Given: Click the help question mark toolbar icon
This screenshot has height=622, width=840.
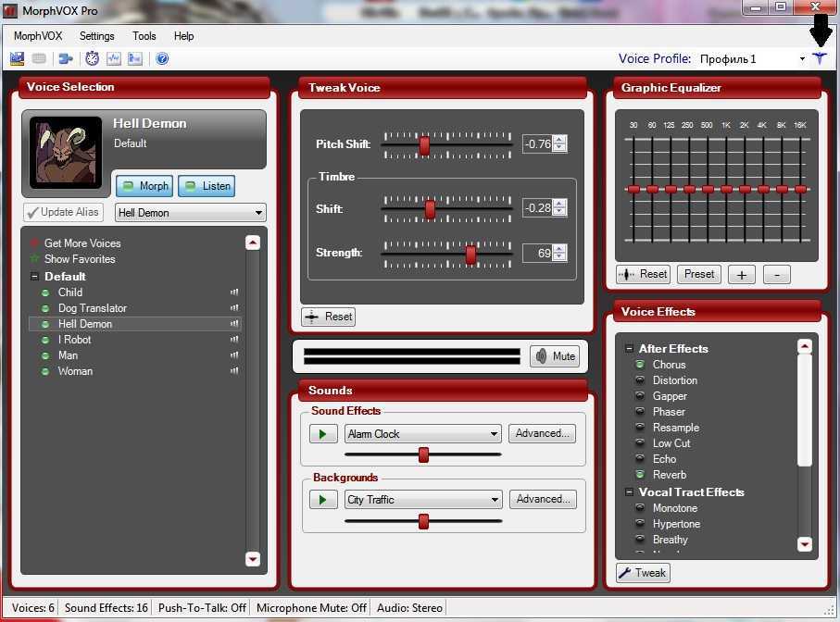Looking at the screenshot, I should pyautogui.click(x=162, y=59).
